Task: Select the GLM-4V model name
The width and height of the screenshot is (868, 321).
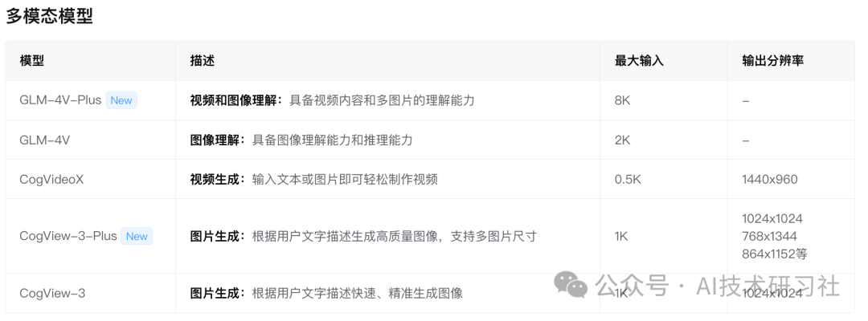Action: pos(45,140)
